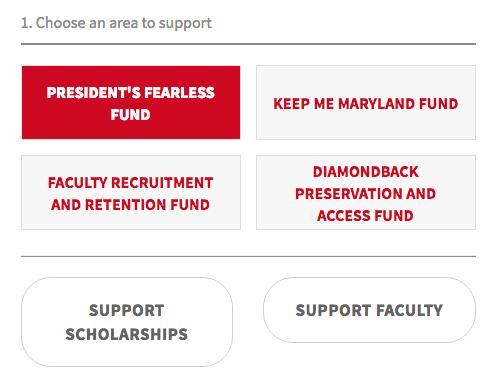Toggle the red highlighted President's Fearless Fund tile
The image size is (490, 383).
pyautogui.click(x=131, y=102)
